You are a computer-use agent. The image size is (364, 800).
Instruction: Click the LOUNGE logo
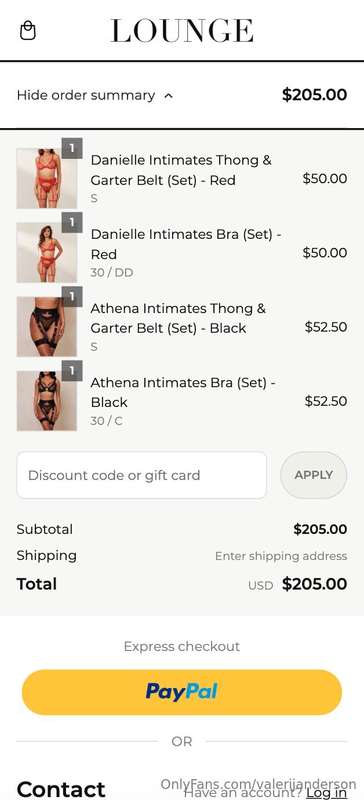pos(182,31)
